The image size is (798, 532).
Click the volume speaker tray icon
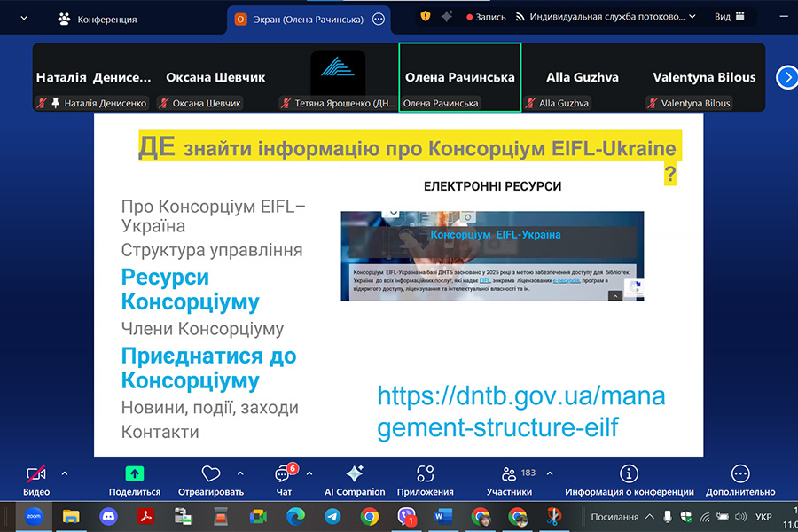click(x=740, y=517)
